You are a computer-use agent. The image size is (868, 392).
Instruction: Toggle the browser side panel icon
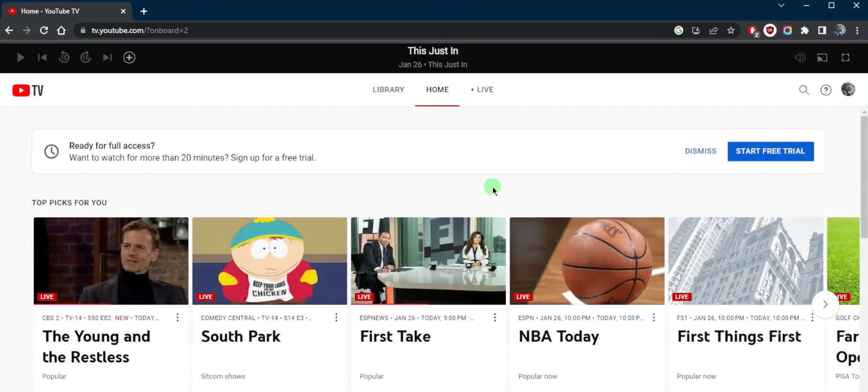(x=822, y=30)
